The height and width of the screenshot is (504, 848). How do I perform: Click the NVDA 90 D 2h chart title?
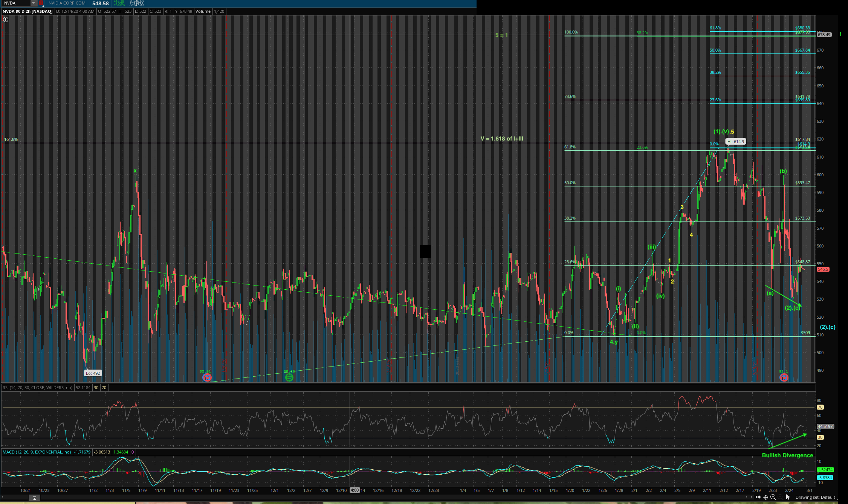coord(28,11)
